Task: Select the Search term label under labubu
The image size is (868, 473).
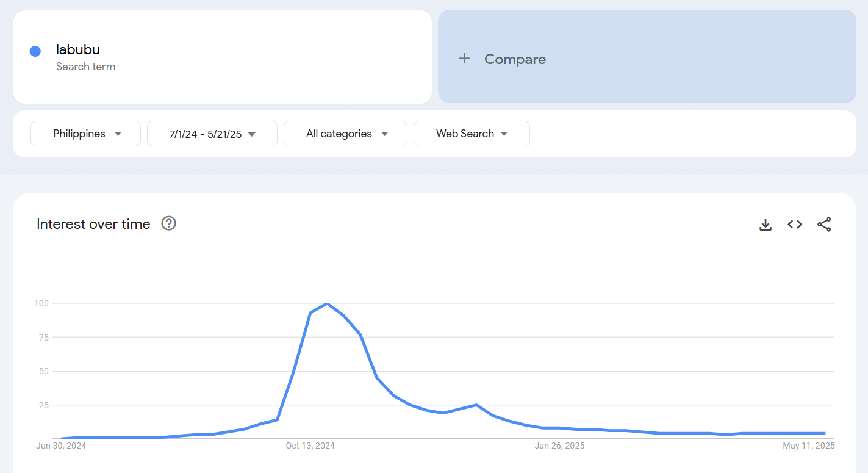Action: tap(85, 66)
